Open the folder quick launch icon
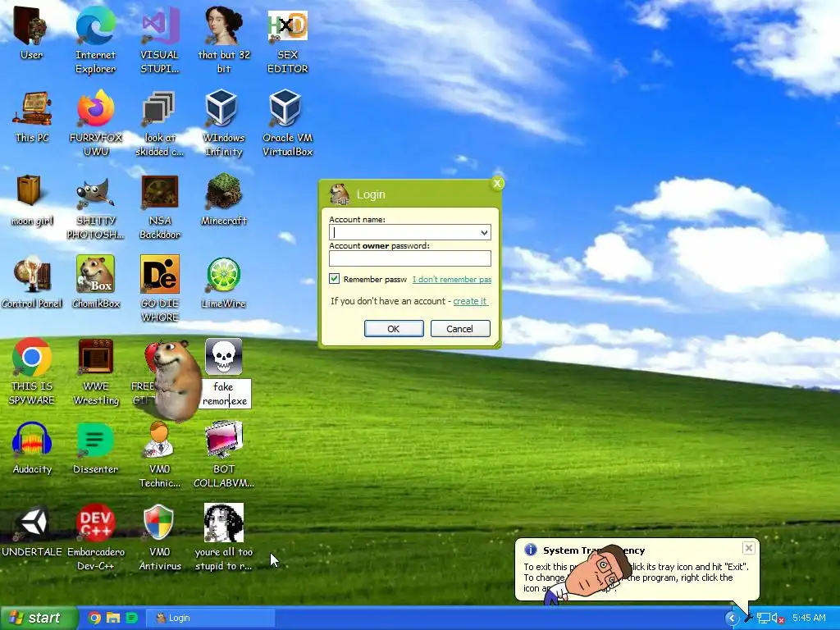840x630 pixels. tap(113, 618)
